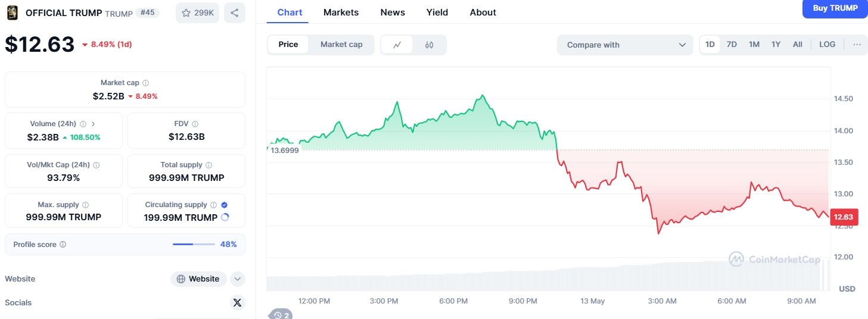This screenshot has width=868, height=319.
Task: Open the Profile score info icon
Action: click(x=63, y=245)
